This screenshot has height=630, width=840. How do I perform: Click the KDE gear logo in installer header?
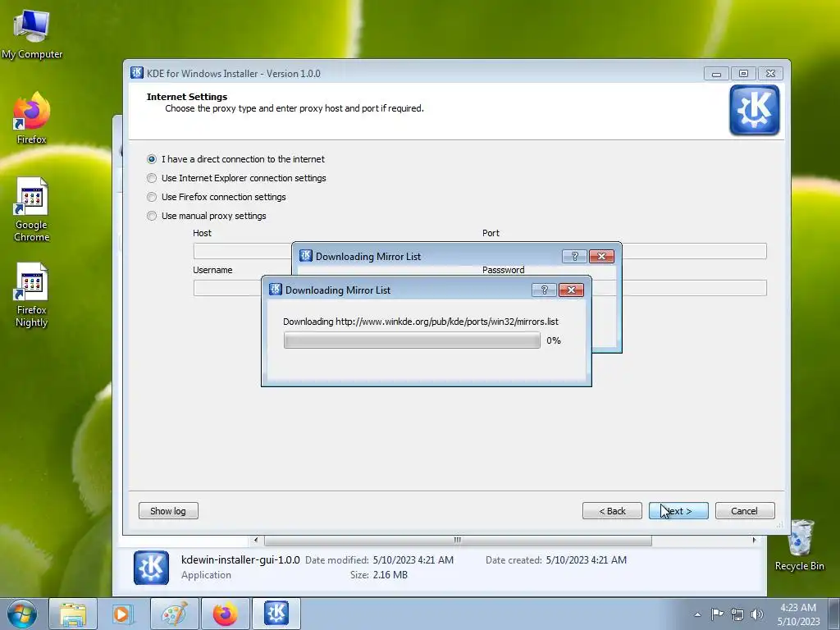[x=755, y=110]
